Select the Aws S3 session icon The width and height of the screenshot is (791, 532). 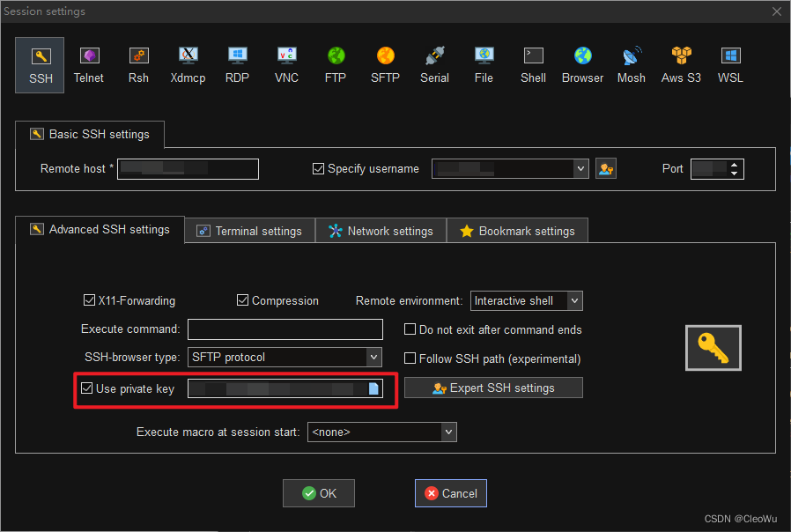pyautogui.click(x=681, y=65)
